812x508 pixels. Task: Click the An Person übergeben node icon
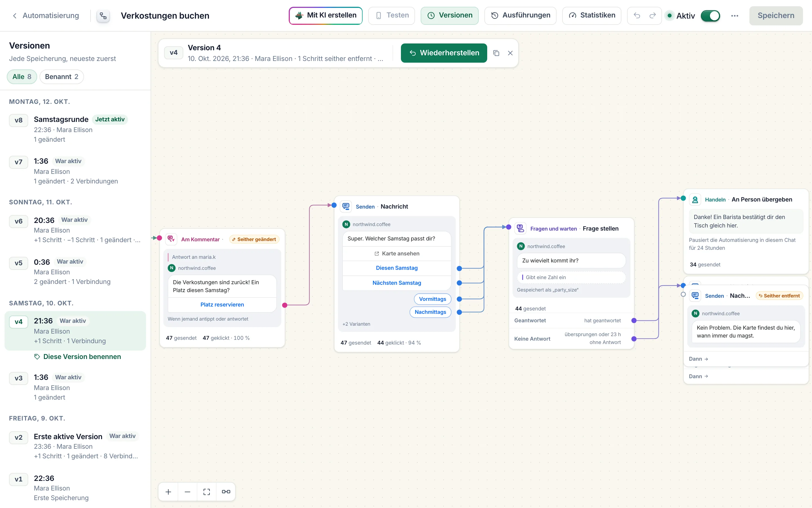point(695,200)
